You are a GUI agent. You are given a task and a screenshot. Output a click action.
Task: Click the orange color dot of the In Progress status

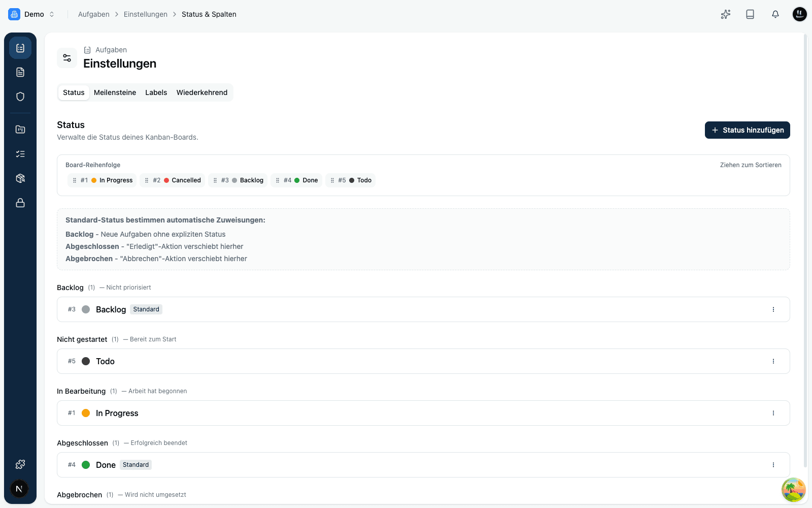(x=86, y=413)
